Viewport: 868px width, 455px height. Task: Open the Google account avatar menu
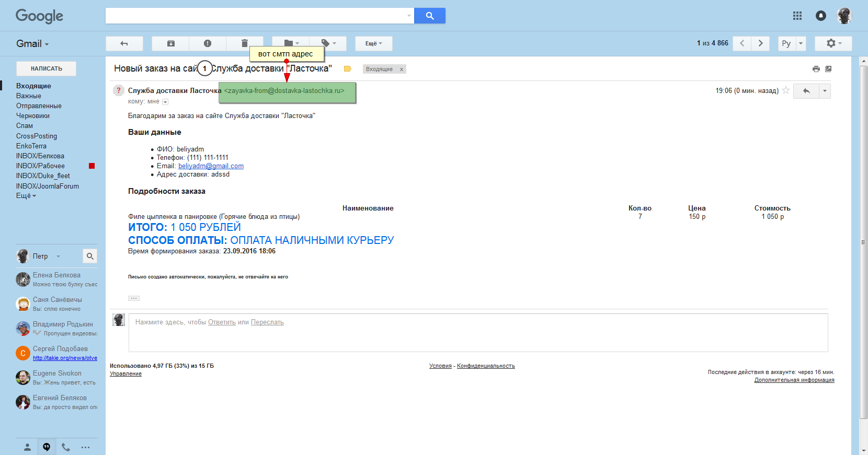[x=844, y=16]
